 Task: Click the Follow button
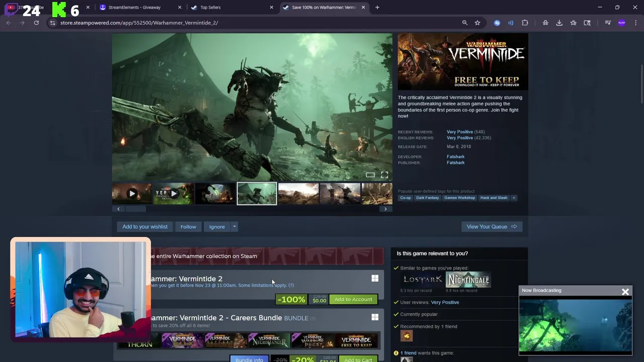188,227
